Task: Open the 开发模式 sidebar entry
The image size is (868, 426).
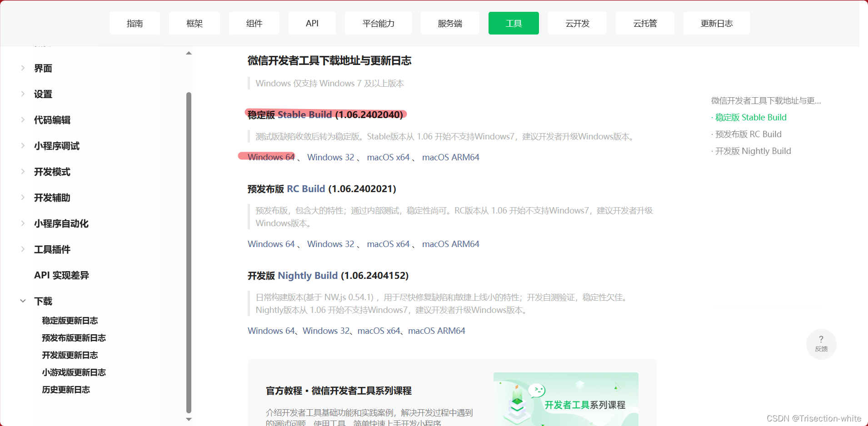Action: click(x=52, y=172)
